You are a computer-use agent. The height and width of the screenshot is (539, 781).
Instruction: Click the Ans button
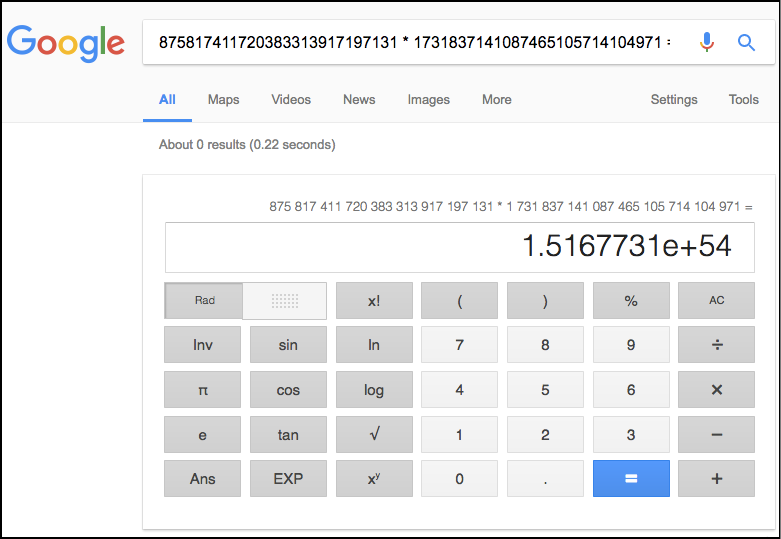[202, 479]
